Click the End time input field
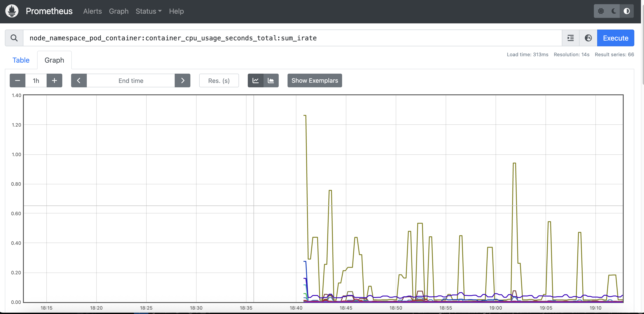This screenshot has height=314, width=644. 131,80
